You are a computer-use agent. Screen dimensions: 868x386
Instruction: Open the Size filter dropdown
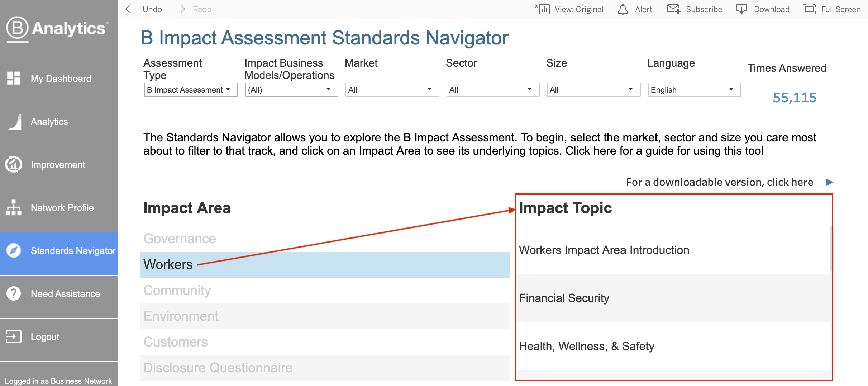coord(593,90)
